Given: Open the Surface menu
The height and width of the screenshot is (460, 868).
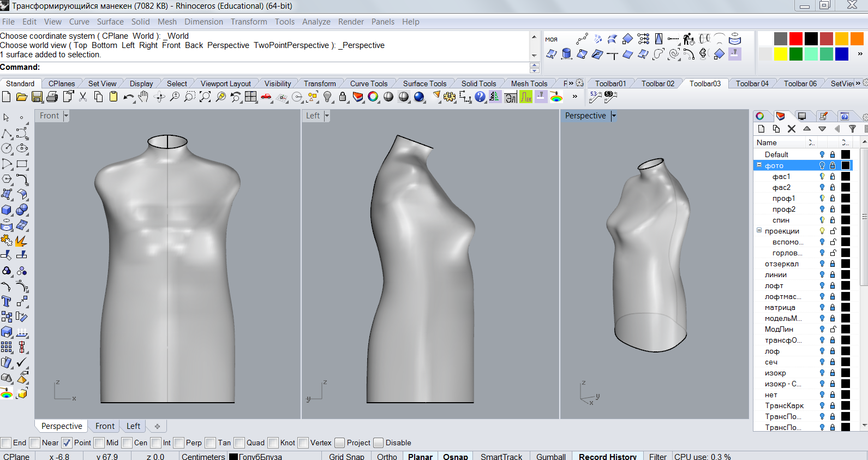Looking at the screenshot, I should pyautogui.click(x=110, y=22).
